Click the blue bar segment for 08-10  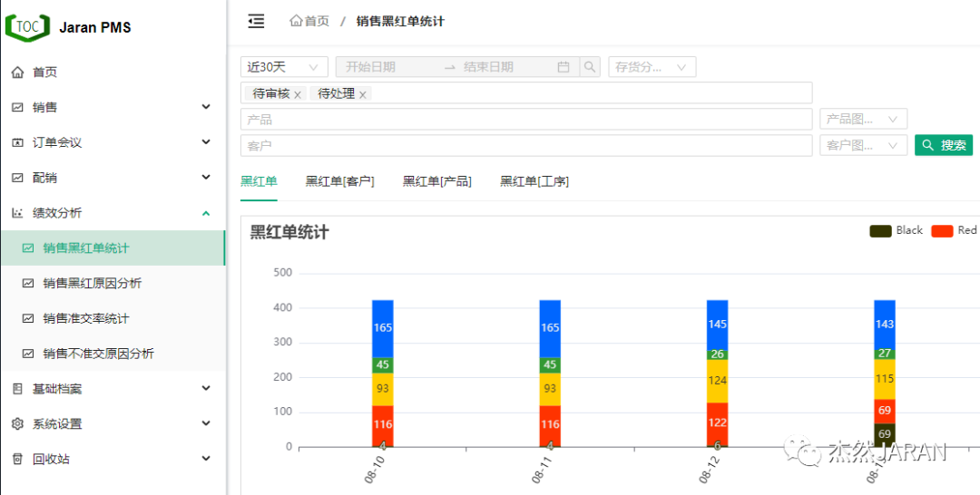pos(383,328)
